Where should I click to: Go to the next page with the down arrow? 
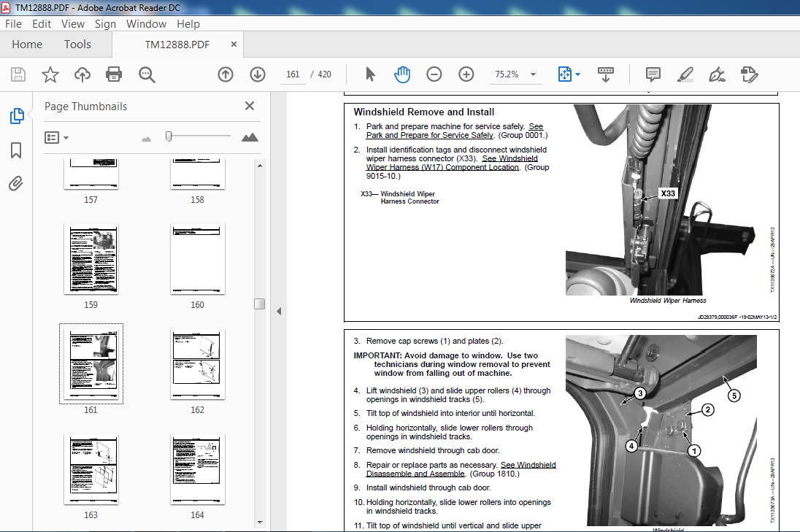(x=258, y=74)
